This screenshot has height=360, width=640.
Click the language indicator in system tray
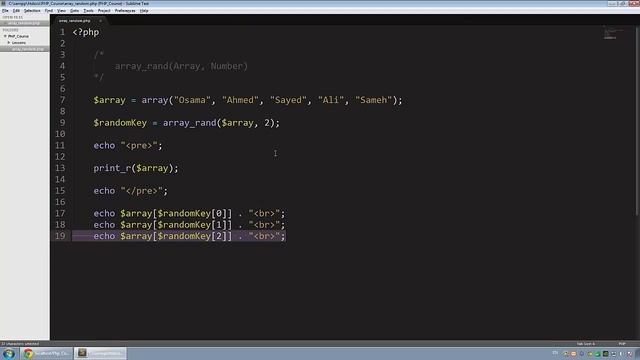[x=555, y=353]
